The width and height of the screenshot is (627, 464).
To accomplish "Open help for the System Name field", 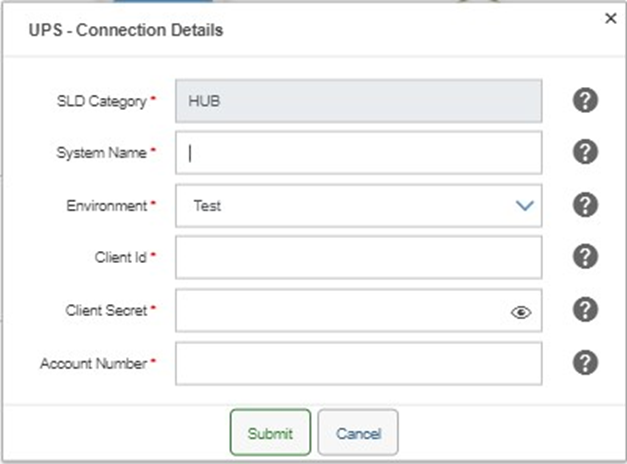I will [x=585, y=152].
